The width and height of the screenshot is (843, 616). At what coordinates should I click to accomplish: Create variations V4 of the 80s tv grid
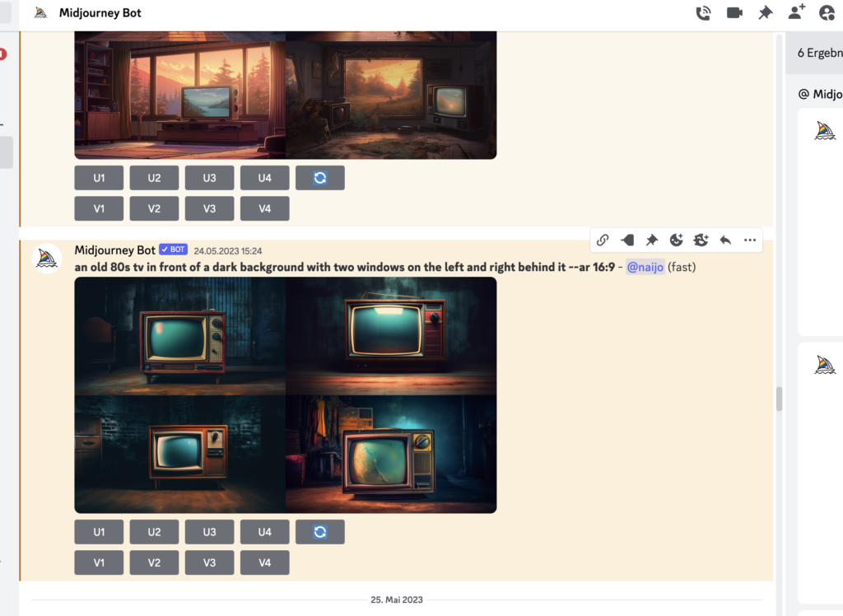(264, 562)
